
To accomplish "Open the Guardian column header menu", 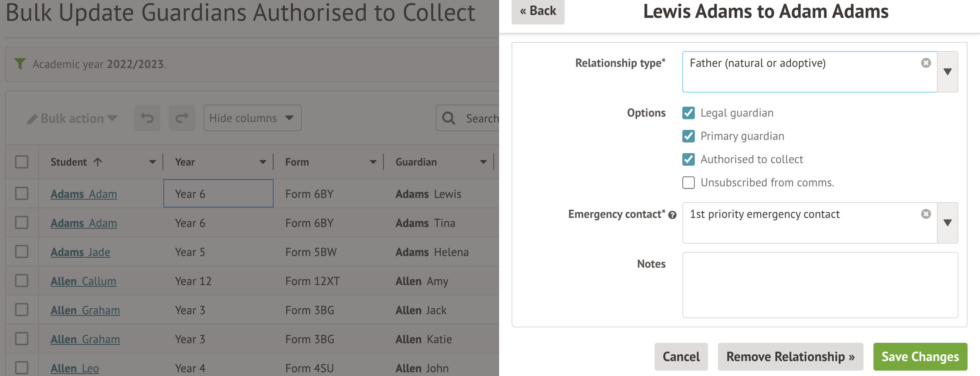I will pyautogui.click(x=483, y=162).
